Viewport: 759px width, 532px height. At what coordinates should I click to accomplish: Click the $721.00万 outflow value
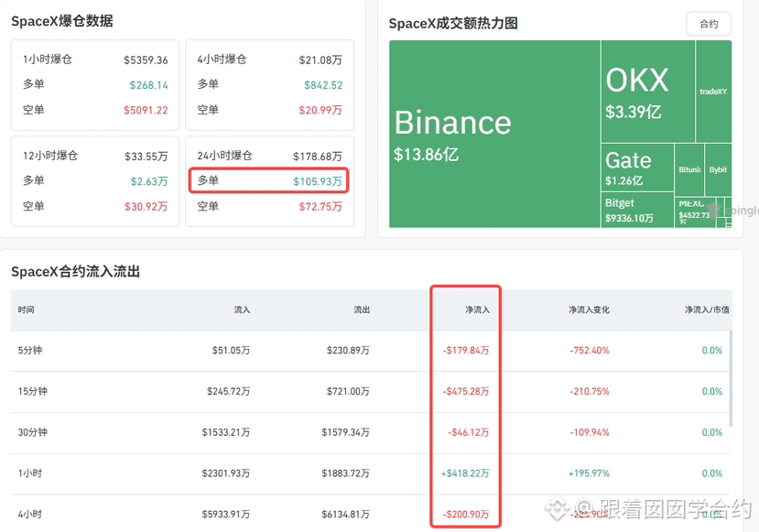coord(348,391)
